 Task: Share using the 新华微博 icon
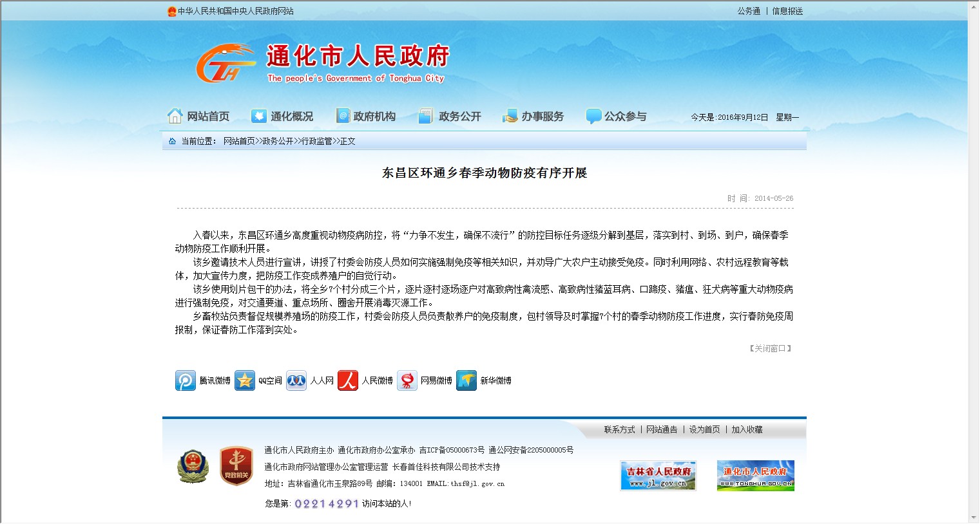(466, 380)
